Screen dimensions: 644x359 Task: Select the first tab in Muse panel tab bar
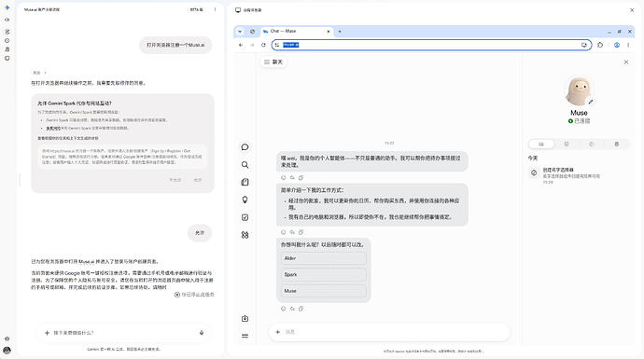tap(541, 144)
